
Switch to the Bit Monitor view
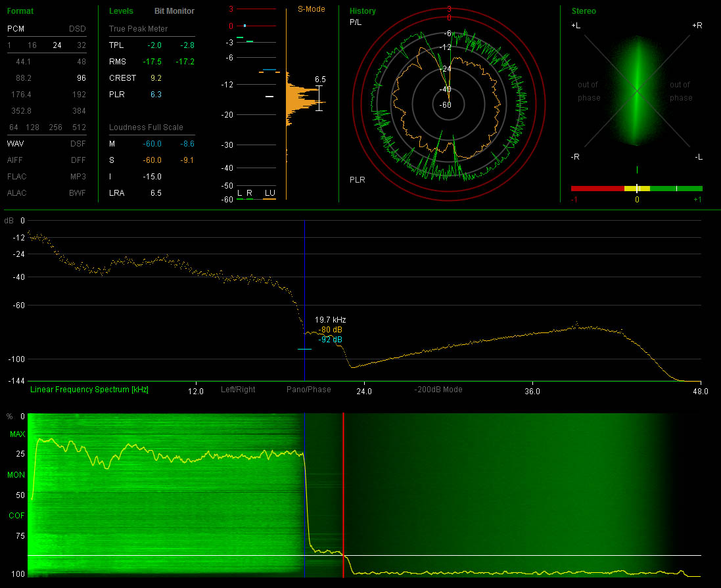tap(174, 11)
